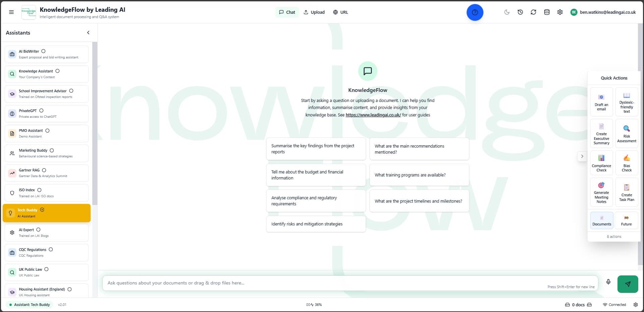Collapse the Quick Actions panel arrow
This screenshot has width=644, height=312.
[x=582, y=156]
